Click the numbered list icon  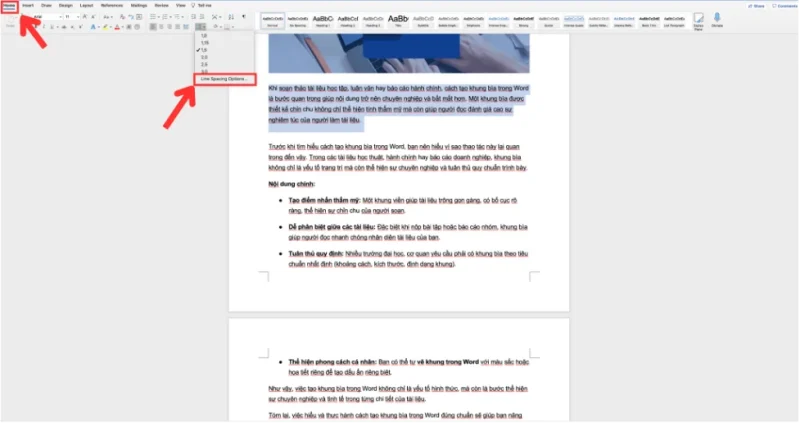coord(165,17)
